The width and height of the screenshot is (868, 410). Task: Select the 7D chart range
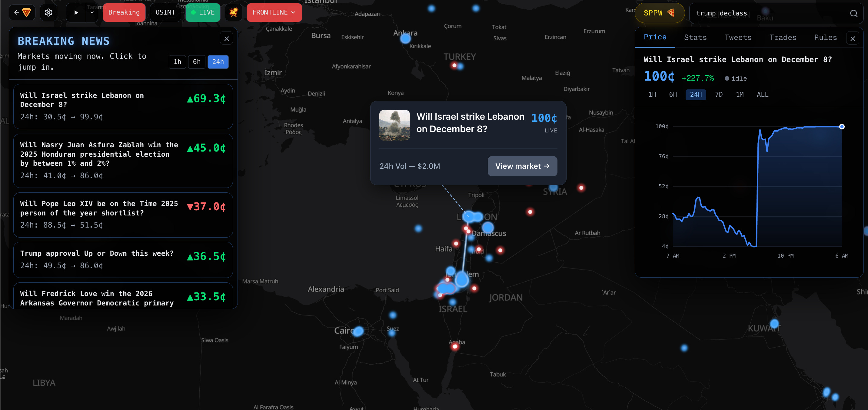click(718, 95)
